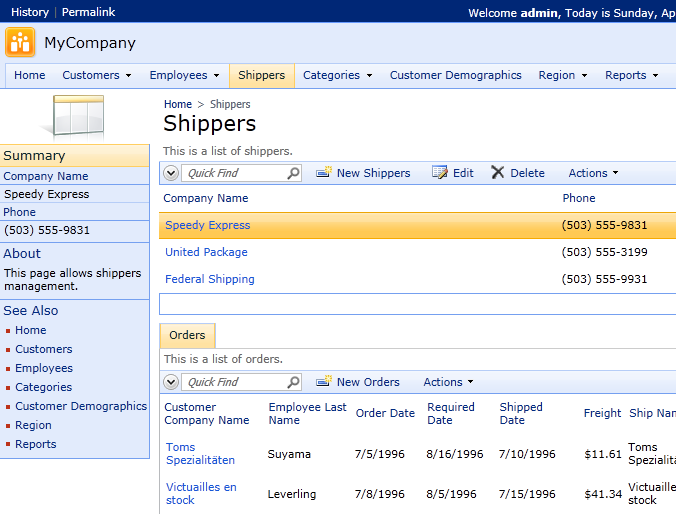Viewport: 676px width, 514px height.
Task: Click the History link in the top bar
Action: click(30, 12)
